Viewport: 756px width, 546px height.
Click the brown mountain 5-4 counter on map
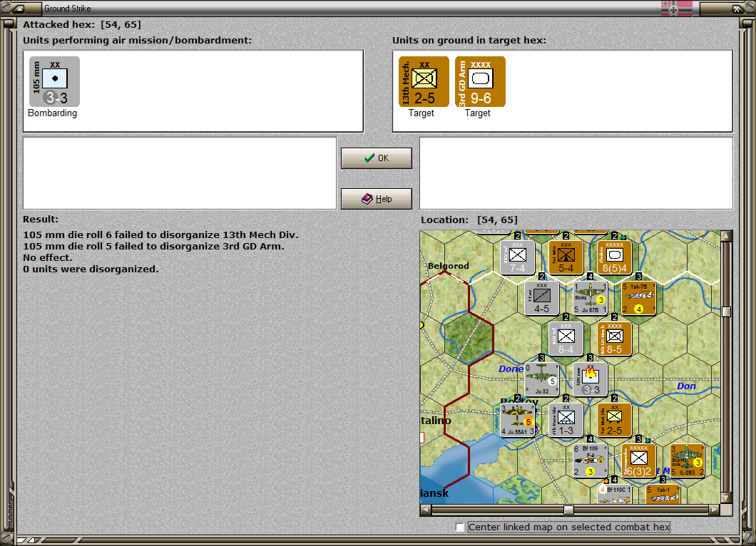coord(566,257)
